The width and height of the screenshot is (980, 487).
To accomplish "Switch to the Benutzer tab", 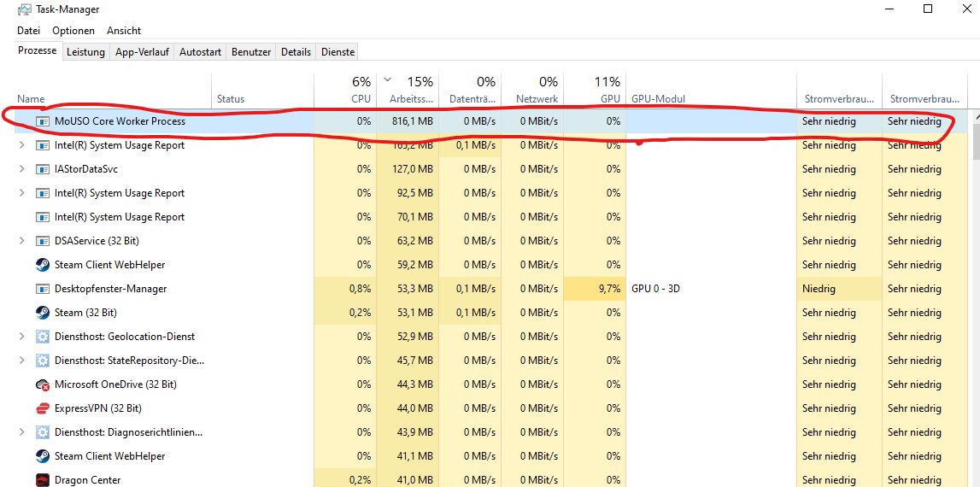I will coord(251,52).
